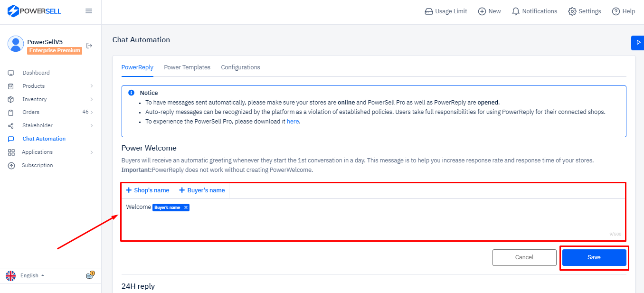The height and width of the screenshot is (293, 644).
Task: Collapse sidebar with the hamburger menu icon
Action: [89, 11]
